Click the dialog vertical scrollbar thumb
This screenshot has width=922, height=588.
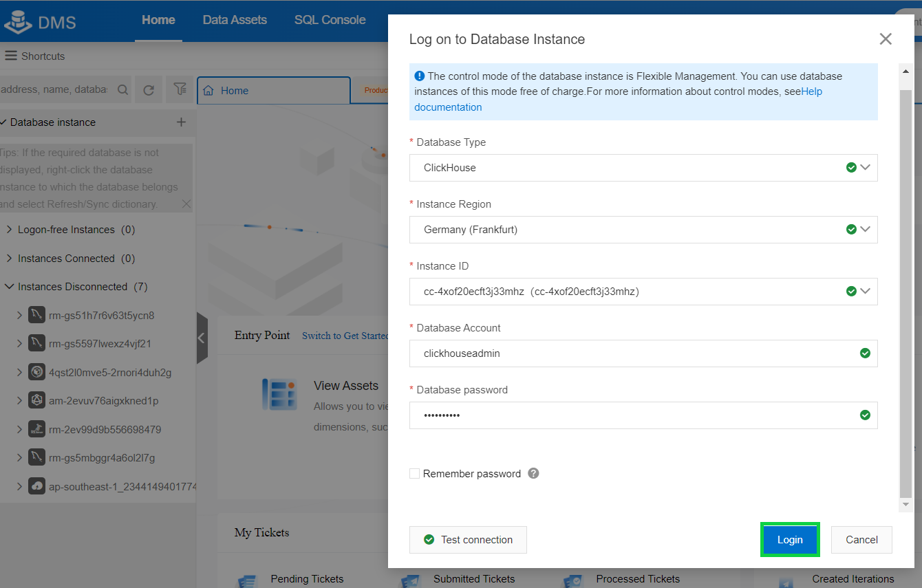(905, 292)
